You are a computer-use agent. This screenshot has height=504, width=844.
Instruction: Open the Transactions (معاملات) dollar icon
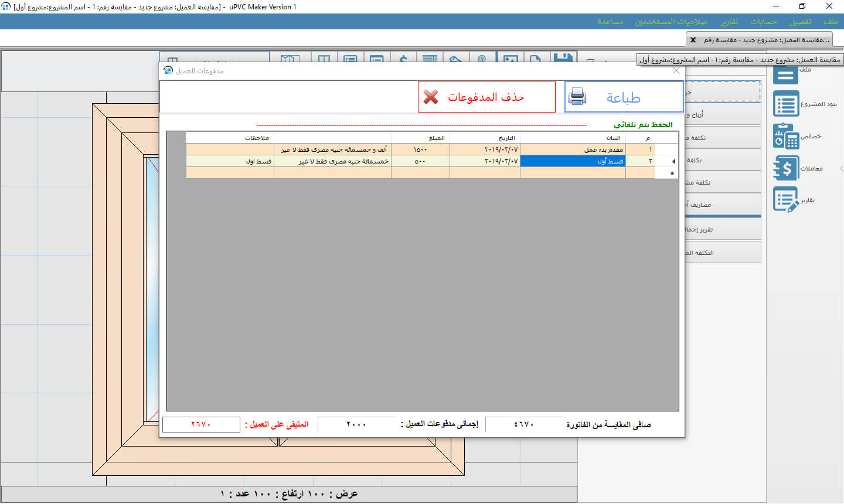tap(785, 168)
